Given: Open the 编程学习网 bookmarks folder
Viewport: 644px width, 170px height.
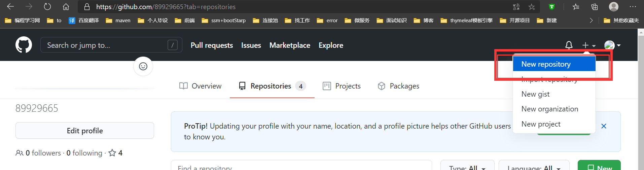Looking at the screenshot, I should click(x=22, y=21).
